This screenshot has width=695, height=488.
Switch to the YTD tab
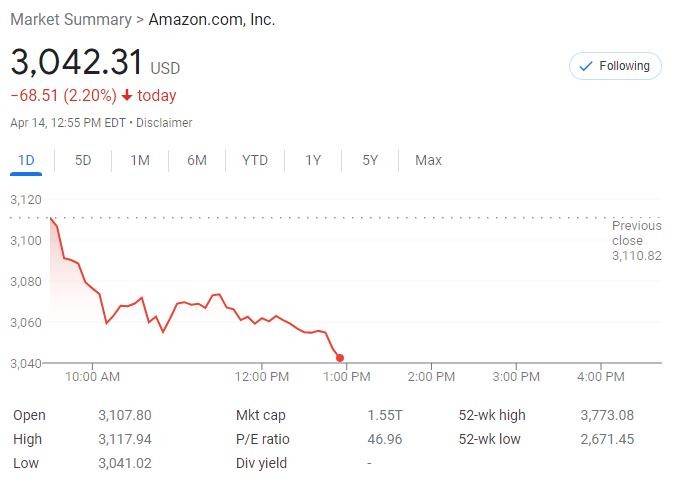point(255,160)
